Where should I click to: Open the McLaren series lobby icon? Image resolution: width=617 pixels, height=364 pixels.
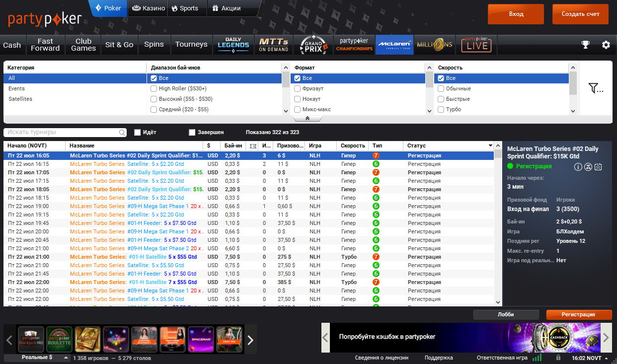coord(394,45)
